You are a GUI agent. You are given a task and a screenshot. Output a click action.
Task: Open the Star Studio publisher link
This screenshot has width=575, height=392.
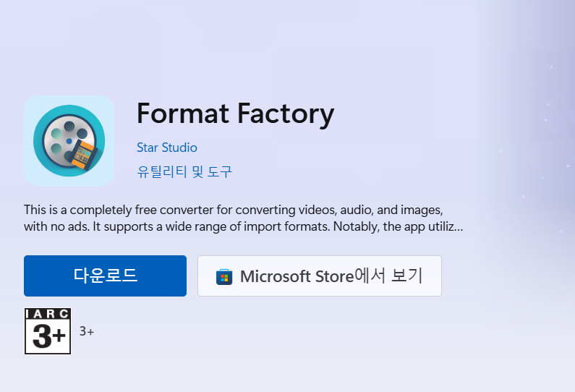[x=167, y=148]
